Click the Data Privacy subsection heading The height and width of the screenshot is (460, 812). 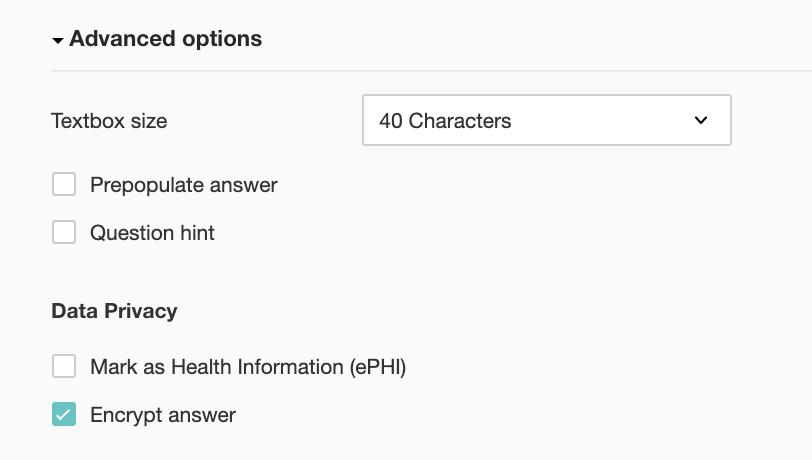114,311
